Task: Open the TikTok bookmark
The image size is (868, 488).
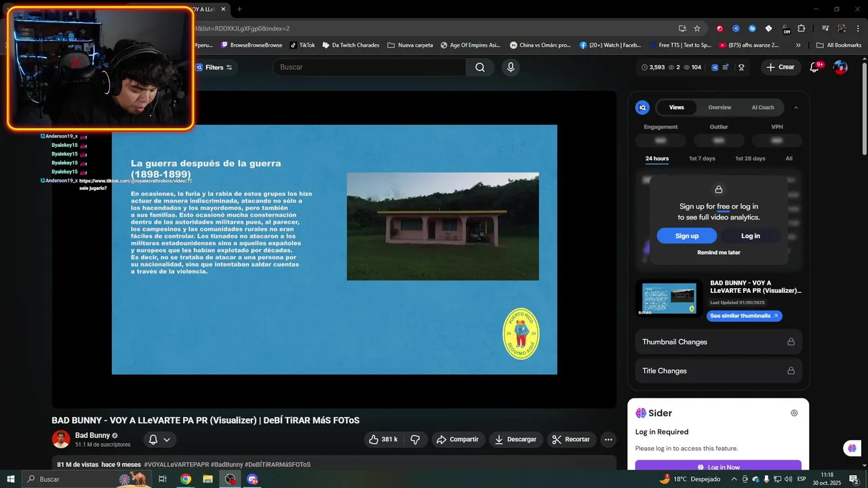Action: 302,45
